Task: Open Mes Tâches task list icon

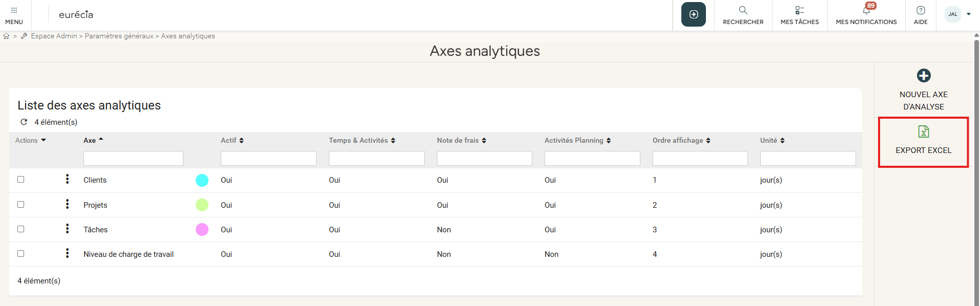Action: (x=799, y=10)
